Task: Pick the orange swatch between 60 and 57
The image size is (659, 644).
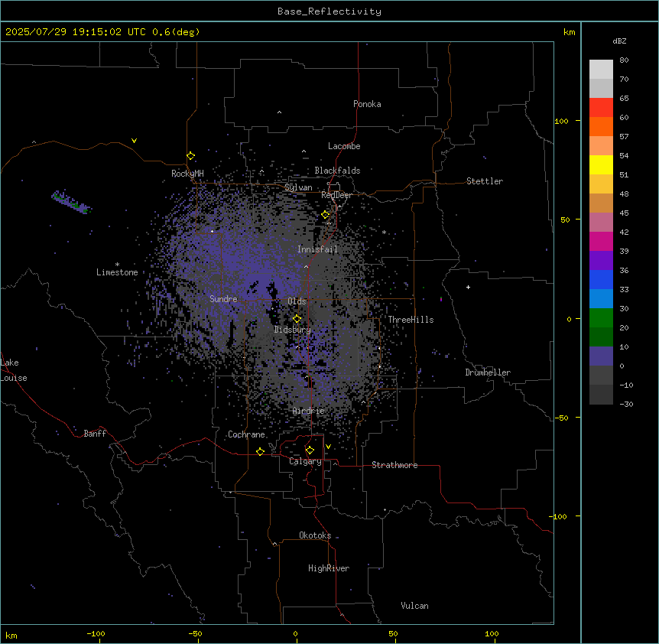Action: [601, 126]
